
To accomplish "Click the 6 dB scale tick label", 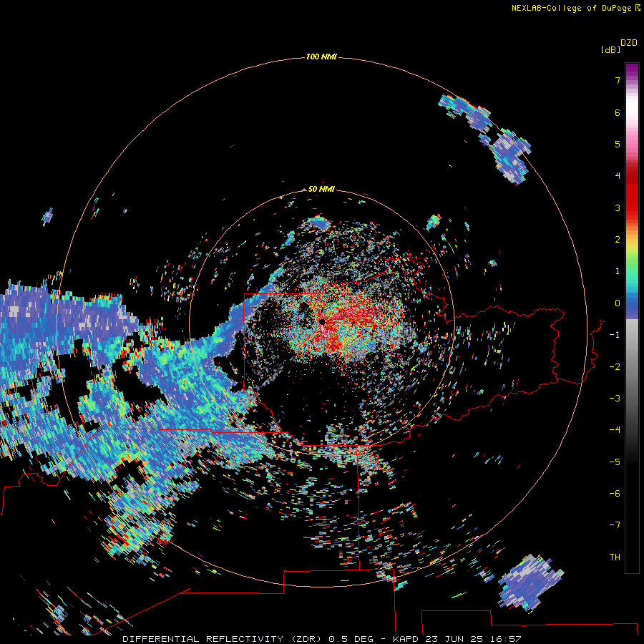I will [x=618, y=112].
